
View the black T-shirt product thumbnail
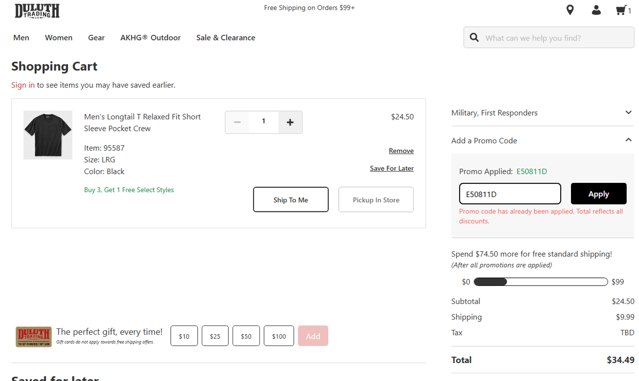coord(48,135)
